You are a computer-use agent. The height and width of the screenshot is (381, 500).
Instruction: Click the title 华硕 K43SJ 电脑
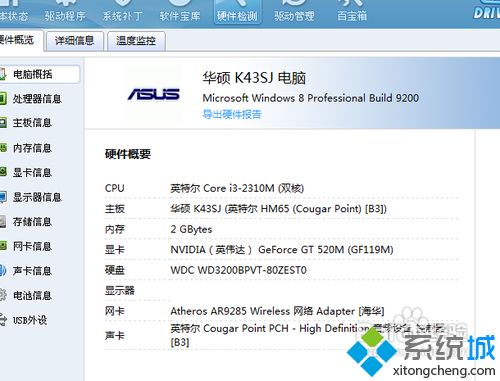[254, 78]
